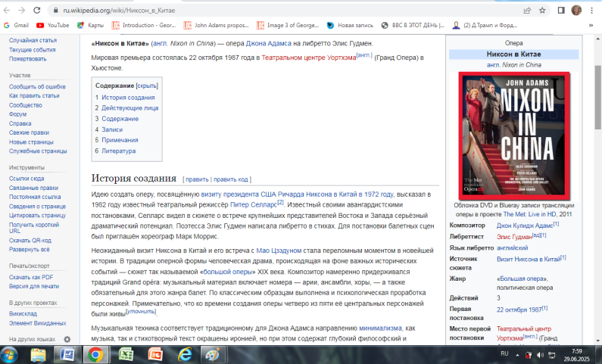602x364 pixels.
Task: Open Internet Explorer from the taskbar
Action: tap(185, 355)
